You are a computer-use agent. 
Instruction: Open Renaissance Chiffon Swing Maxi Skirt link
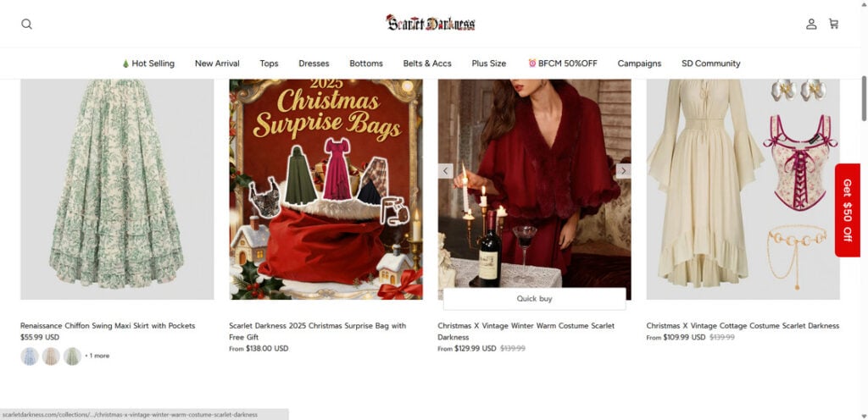point(108,325)
